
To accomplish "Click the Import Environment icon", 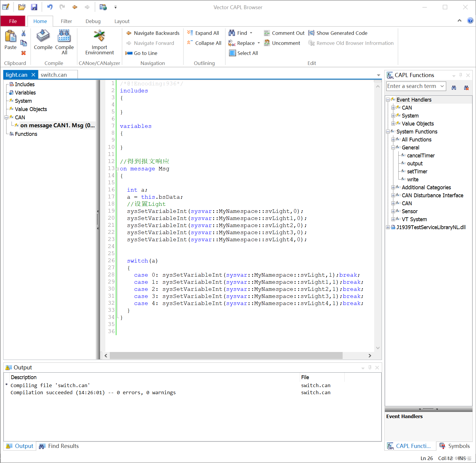I will point(99,36).
